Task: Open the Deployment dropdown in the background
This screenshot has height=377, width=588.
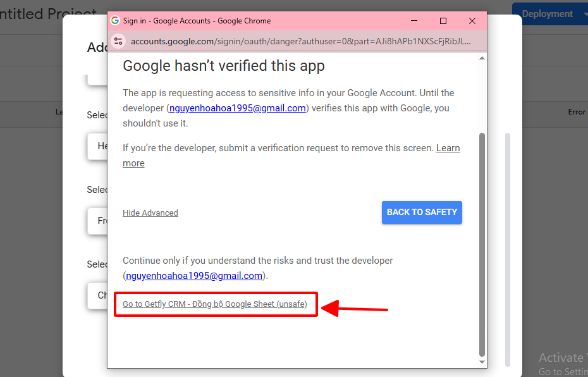Action: 549,14
